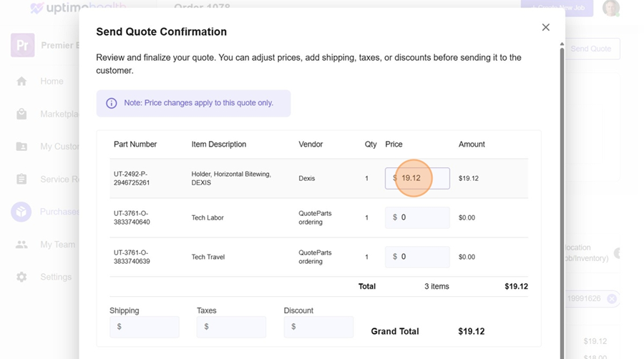Open the Service Requests clipboard icon
644x359 pixels.
(21, 179)
